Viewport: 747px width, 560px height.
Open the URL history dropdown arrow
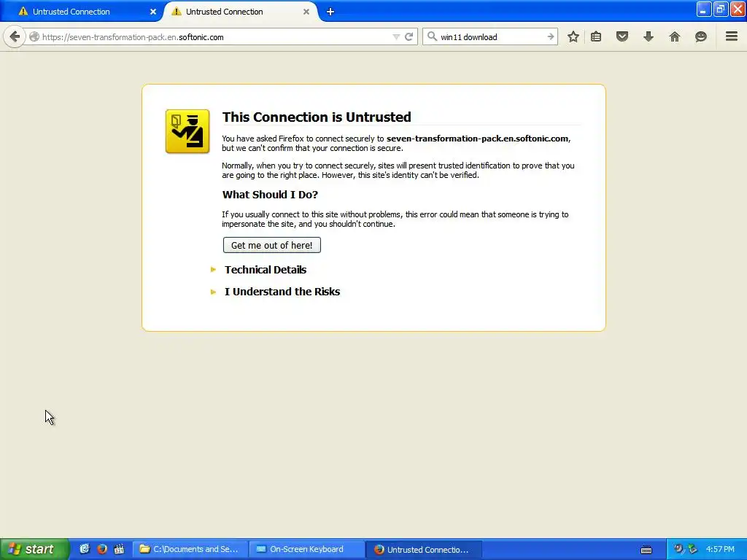[396, 37]
